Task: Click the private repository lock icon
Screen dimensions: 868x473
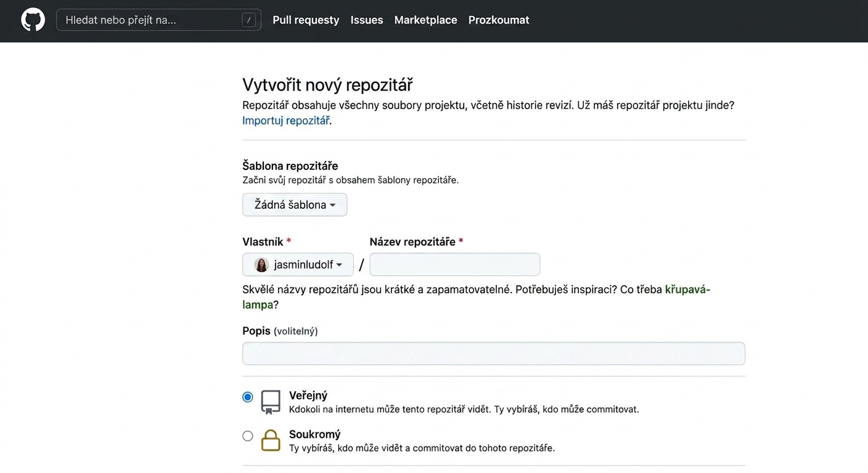Action: point(271,441)
